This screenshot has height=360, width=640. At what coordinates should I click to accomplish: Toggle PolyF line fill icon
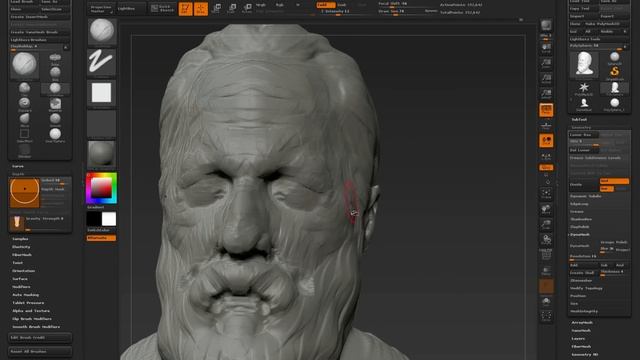click(x=546, y=255)
